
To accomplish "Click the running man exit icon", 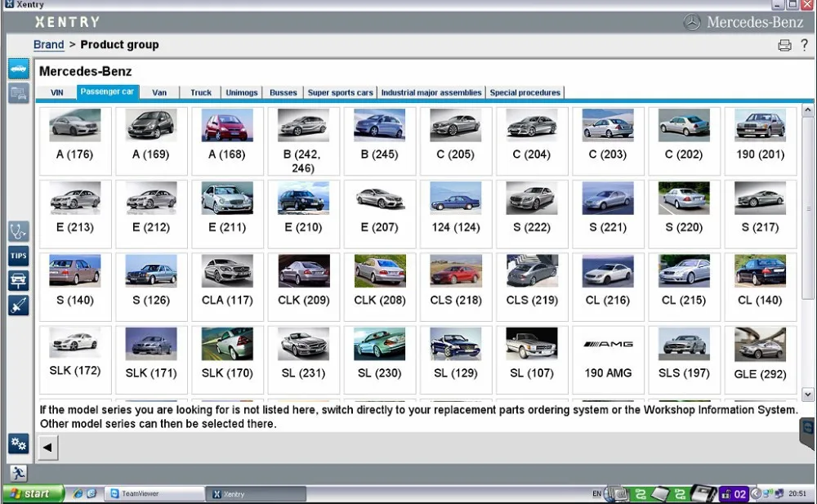I will (x=18, y=473).
